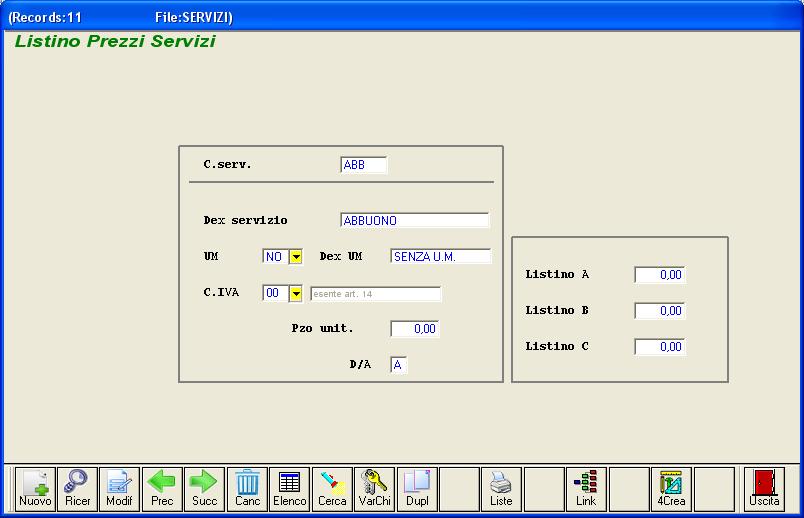Open the Link tree button

point(586,489)
